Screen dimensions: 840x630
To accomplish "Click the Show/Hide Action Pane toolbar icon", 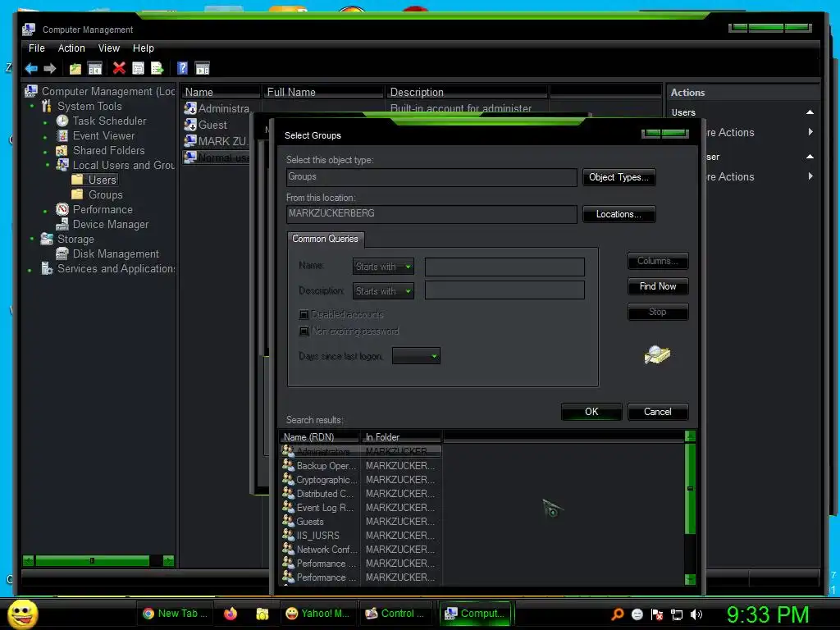I will (202, 69).
